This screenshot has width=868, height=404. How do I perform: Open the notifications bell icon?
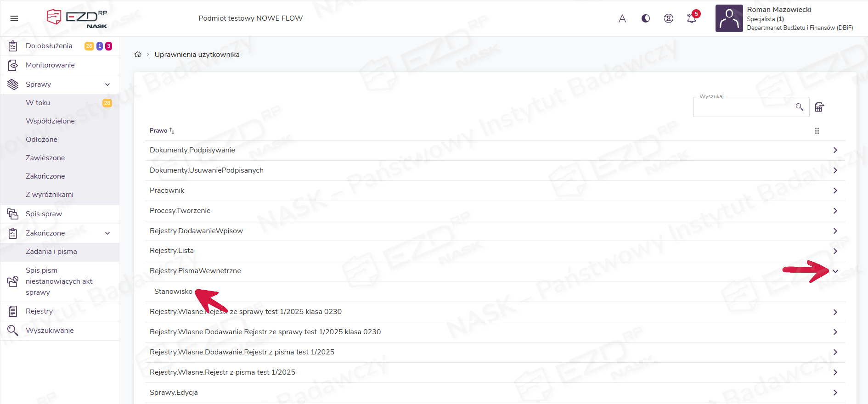click(692, 18)
